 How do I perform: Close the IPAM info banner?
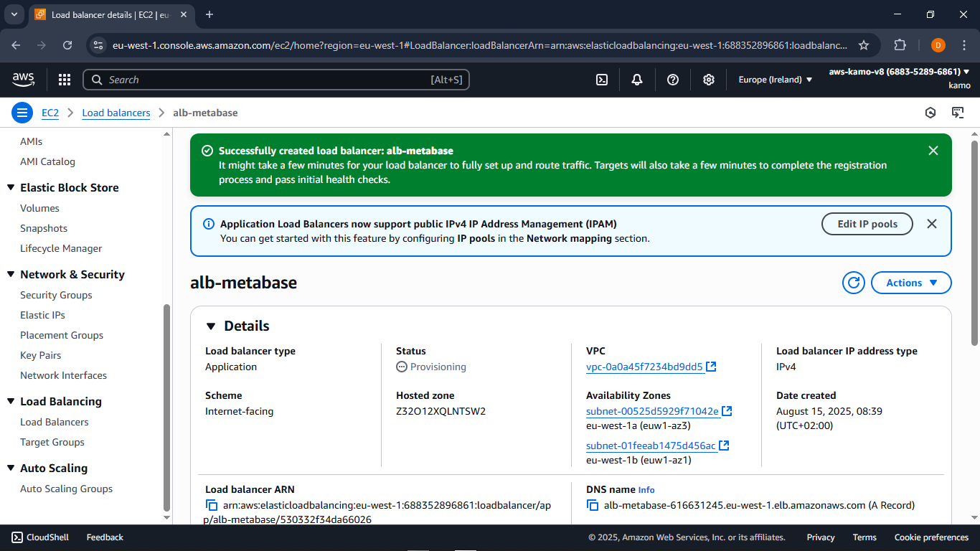pyautogui.click(x=931, y=224)
